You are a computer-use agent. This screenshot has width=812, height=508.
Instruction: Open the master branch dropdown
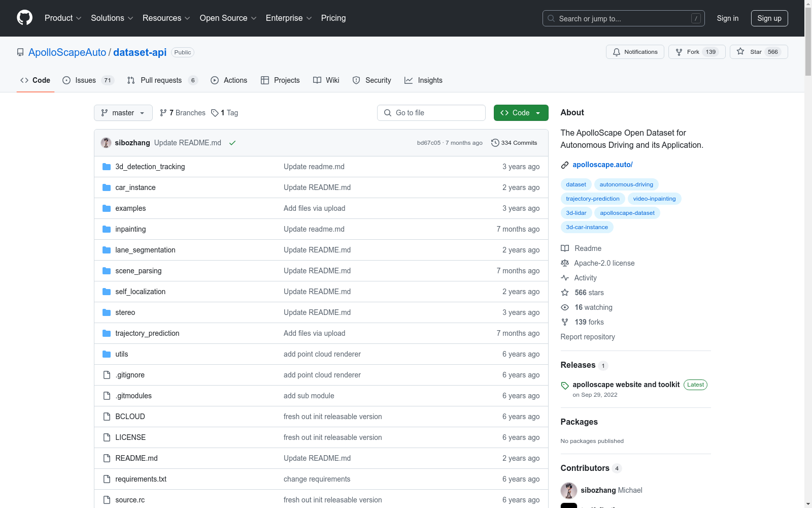click(123, 113)
